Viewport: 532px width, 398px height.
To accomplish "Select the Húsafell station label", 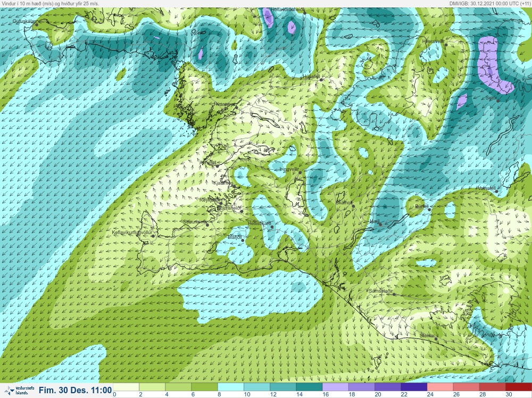I will (x=311, y=77).
